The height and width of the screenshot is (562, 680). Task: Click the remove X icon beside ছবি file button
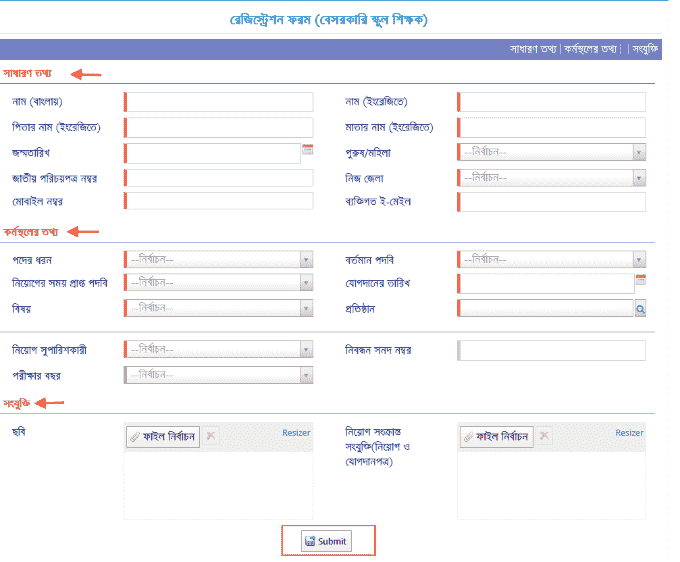coord(211,436)
